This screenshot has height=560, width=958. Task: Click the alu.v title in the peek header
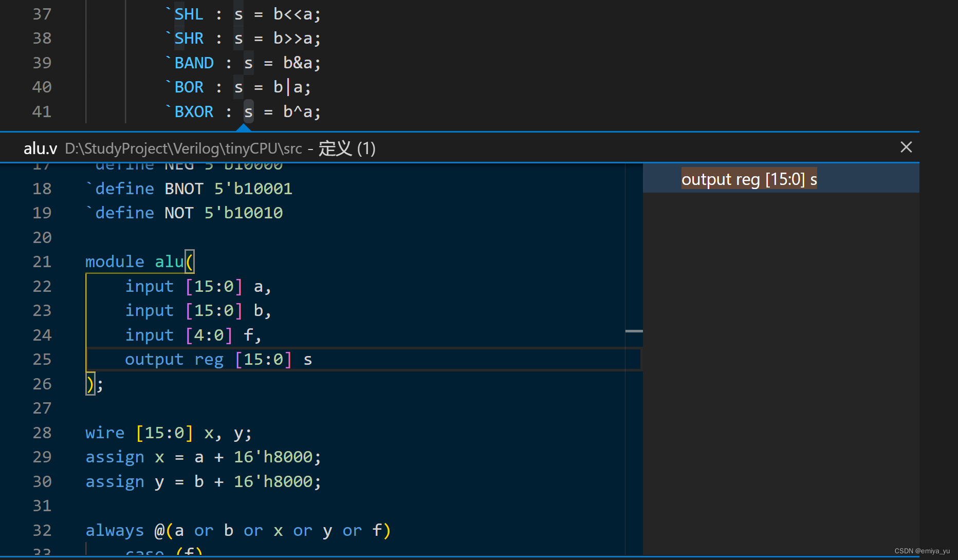(x=39, y=148)
